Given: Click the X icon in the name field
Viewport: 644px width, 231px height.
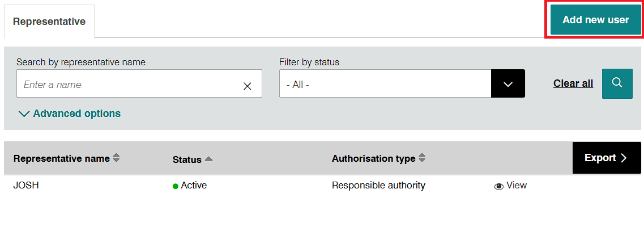Looking at the screenshot, I should (x=247, y=86).
